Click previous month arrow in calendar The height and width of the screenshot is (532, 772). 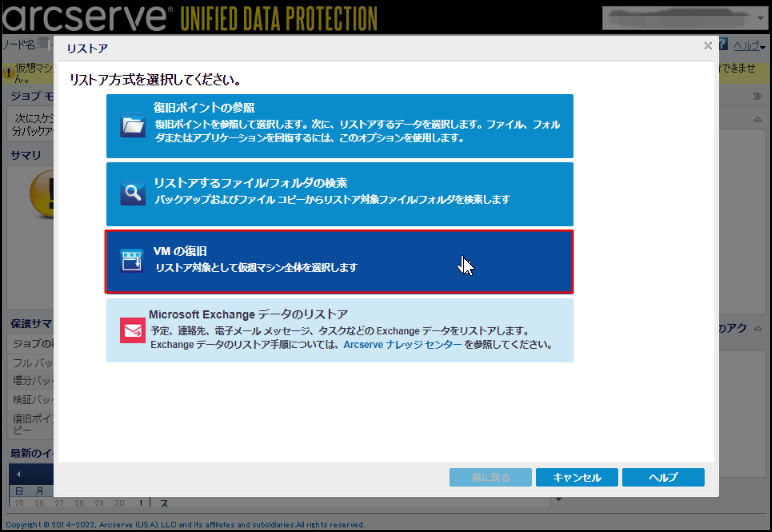[19, 474]
